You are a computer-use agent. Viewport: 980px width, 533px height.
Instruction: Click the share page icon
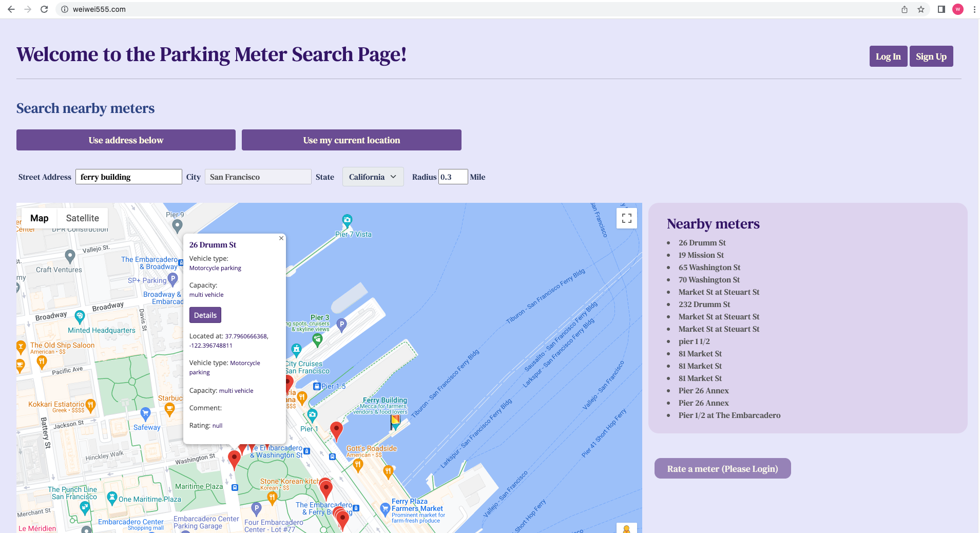[905, 9]
